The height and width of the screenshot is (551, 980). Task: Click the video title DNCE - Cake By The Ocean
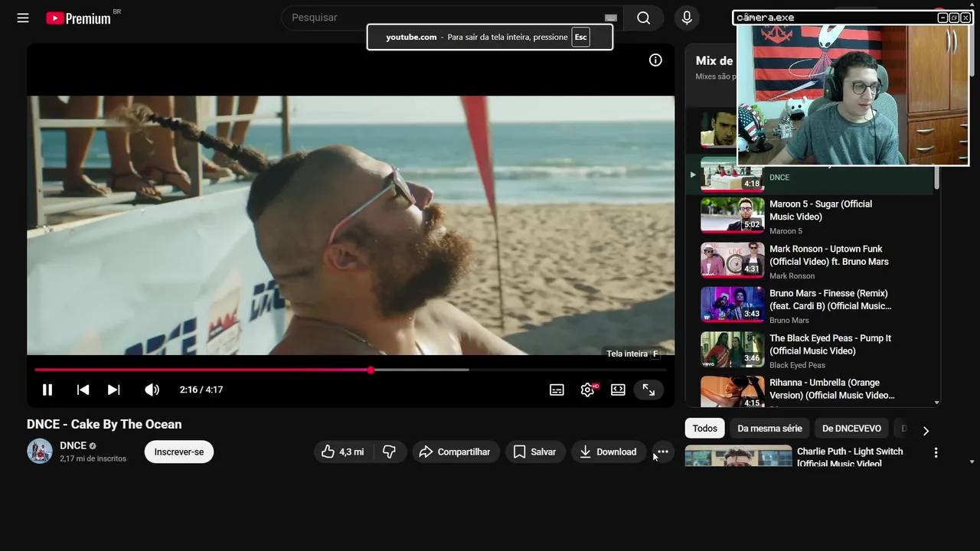coord(104,424)
